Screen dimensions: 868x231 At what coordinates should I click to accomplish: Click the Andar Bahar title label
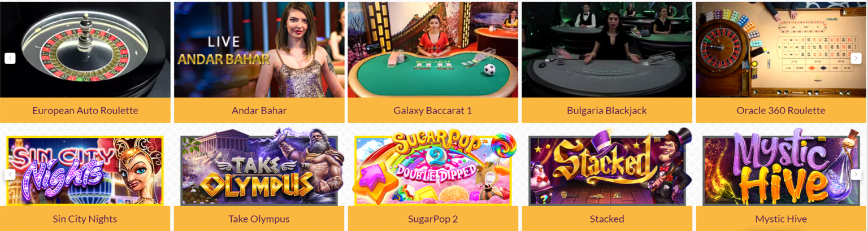pos(259,111)
